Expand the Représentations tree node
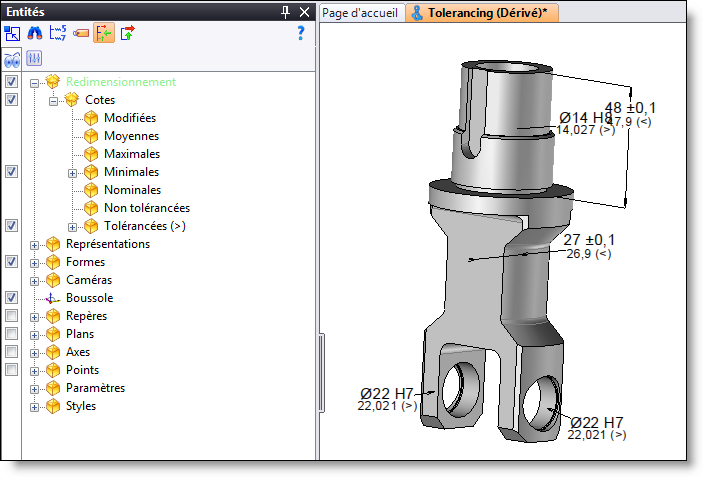Screen dimensions: 703x477 pos(36,244)
